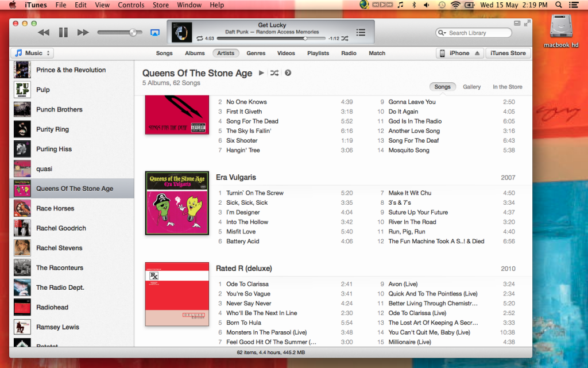The width and height of the screenshot is (588, 368).
Task: Seek in the Get Lucky progress bar
Action: coord(271,39)
